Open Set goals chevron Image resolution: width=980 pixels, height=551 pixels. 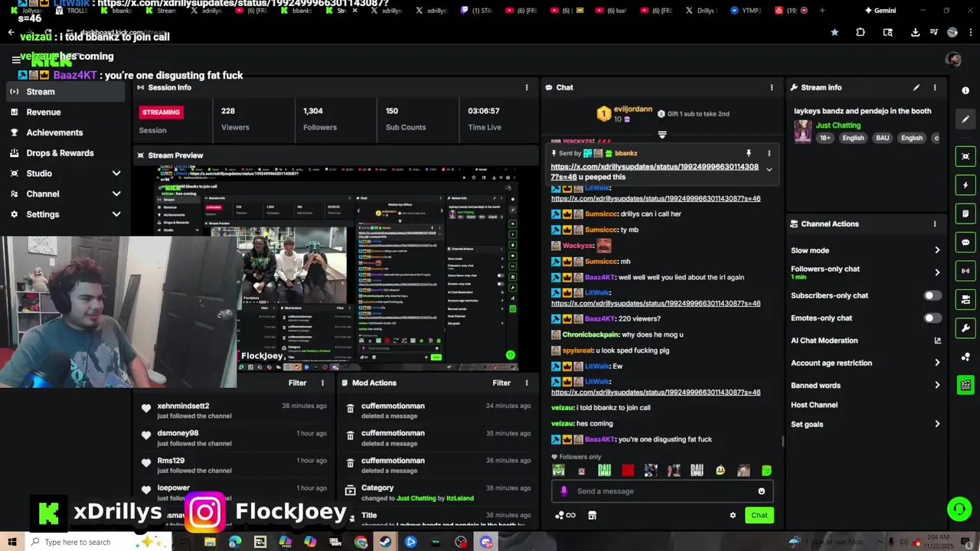point(937,424)
